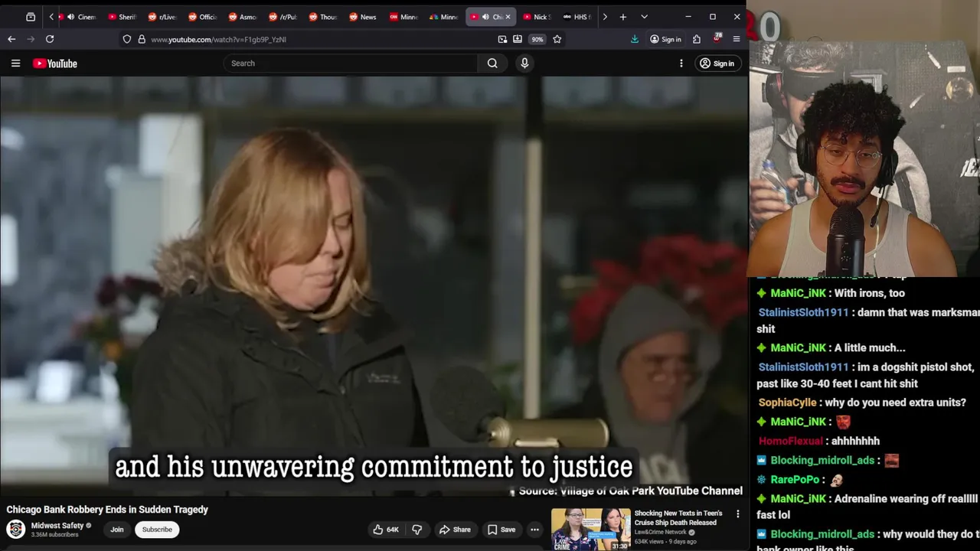Viewport: 980px width, 551px height.
Task: Save the video to a playlist
Action: coord(501,530)
